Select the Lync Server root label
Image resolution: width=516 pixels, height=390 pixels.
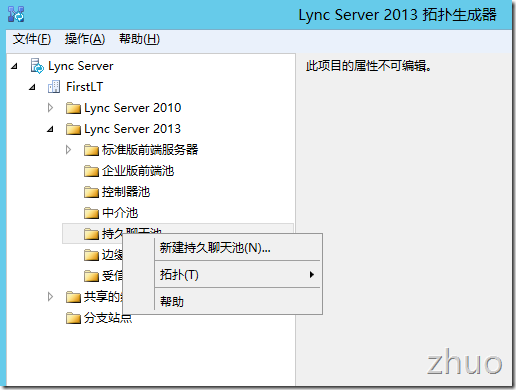coord(81,66)
